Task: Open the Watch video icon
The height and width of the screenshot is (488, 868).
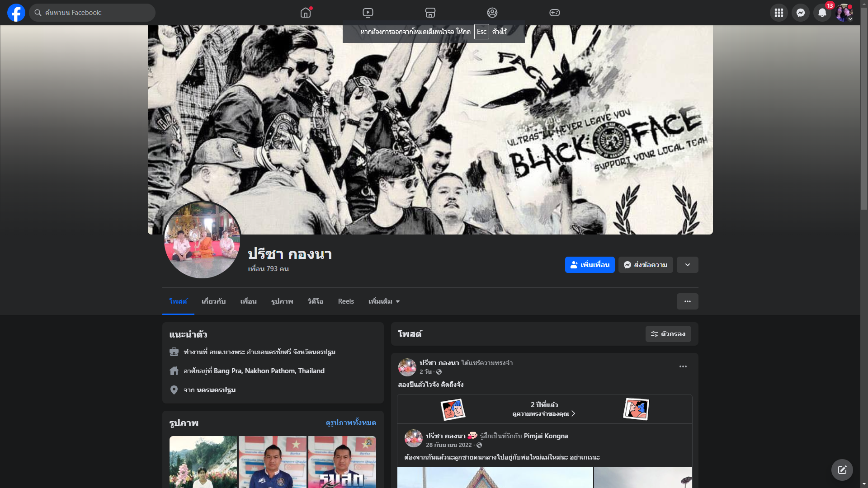Action: [368, 13]
